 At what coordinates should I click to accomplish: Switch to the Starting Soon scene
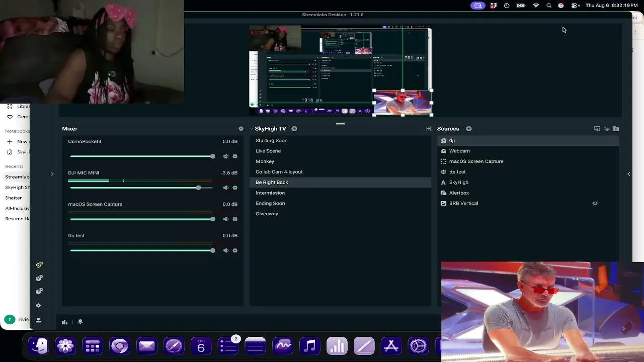[x=340, y=141]
